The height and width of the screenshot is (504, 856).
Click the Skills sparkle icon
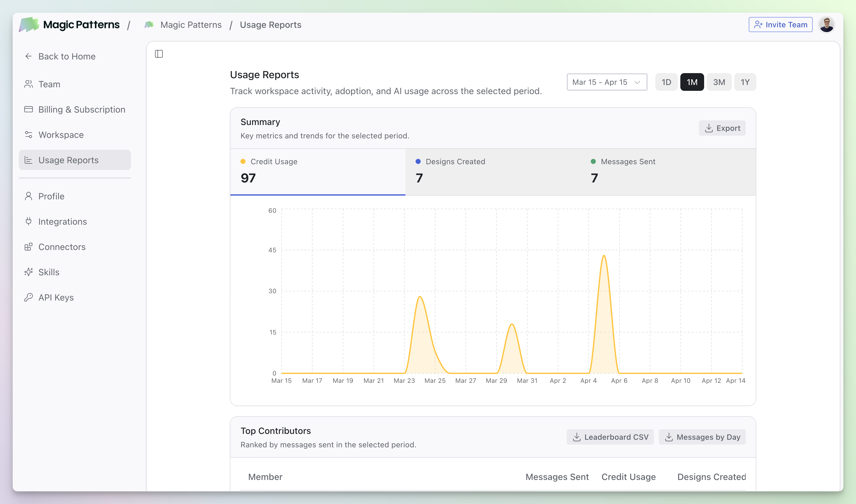(x=29, y=272)
